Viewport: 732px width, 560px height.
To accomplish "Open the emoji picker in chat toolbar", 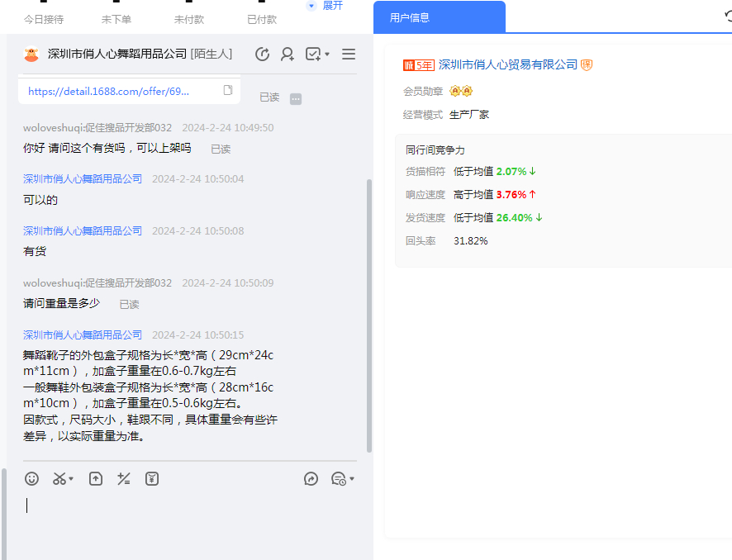I will [x=31, y=479].
